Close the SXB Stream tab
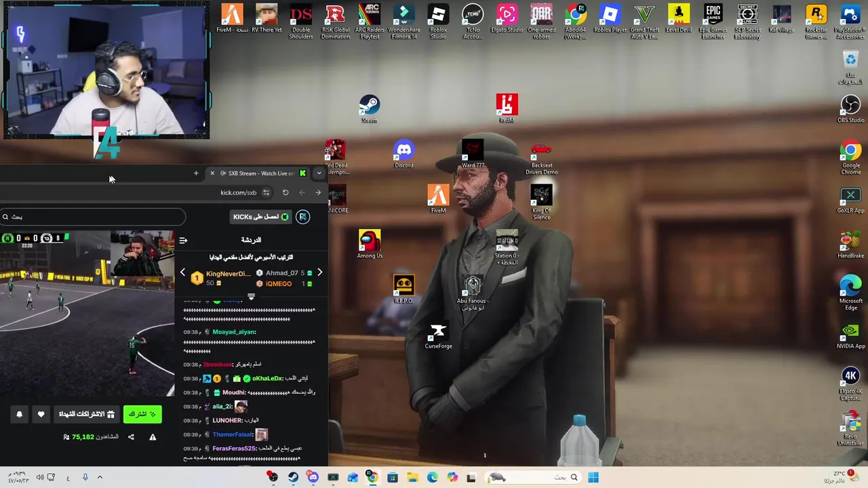Image resolution: width=868 pixels, height=488 pixels. click(212, 174)
